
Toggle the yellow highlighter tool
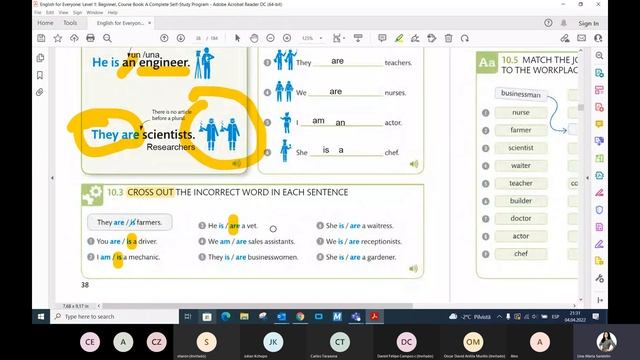(x=399, y=38)
